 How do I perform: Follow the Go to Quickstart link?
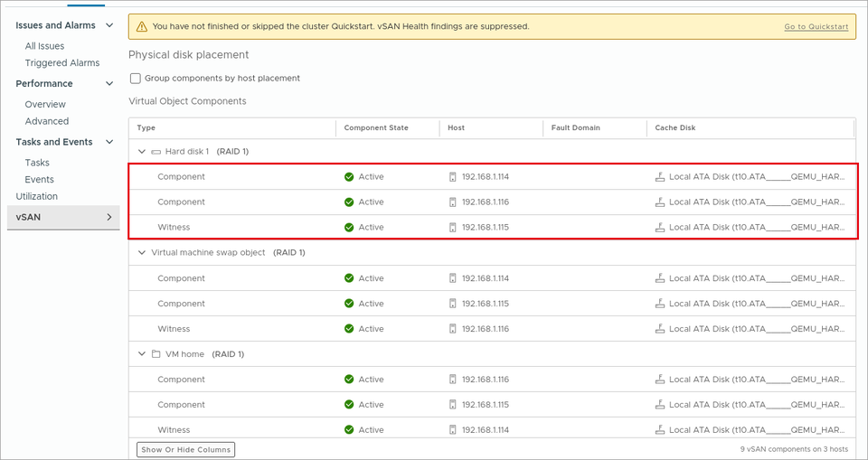coord(816,26)
